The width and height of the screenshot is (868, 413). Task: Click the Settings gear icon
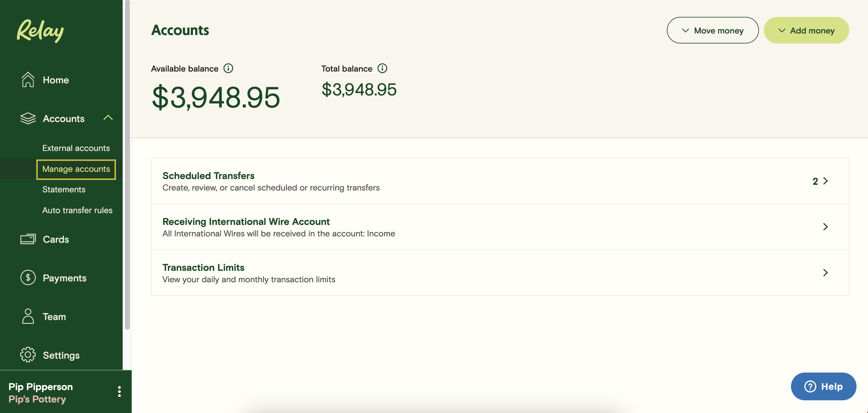[x=28, y=355]
